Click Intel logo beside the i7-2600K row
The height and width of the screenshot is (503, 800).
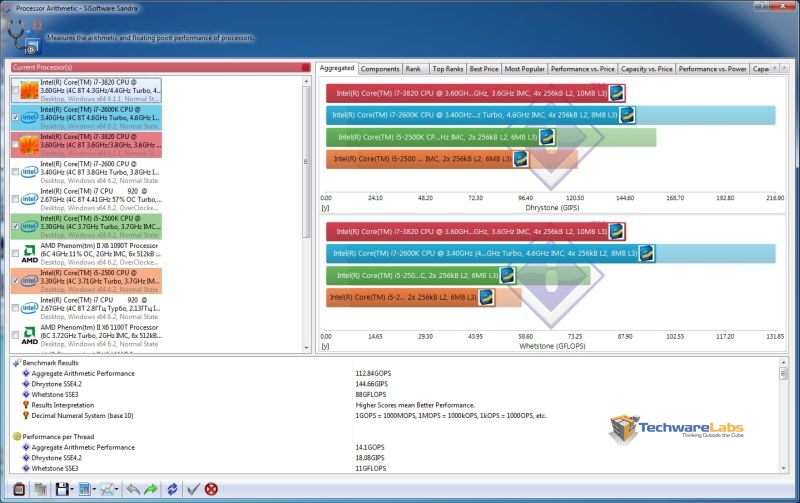coord(29,117)
